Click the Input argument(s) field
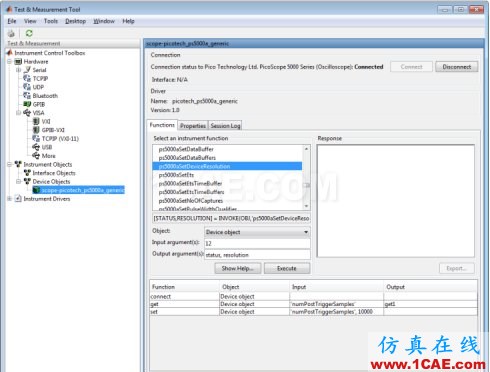 point(257,243)
